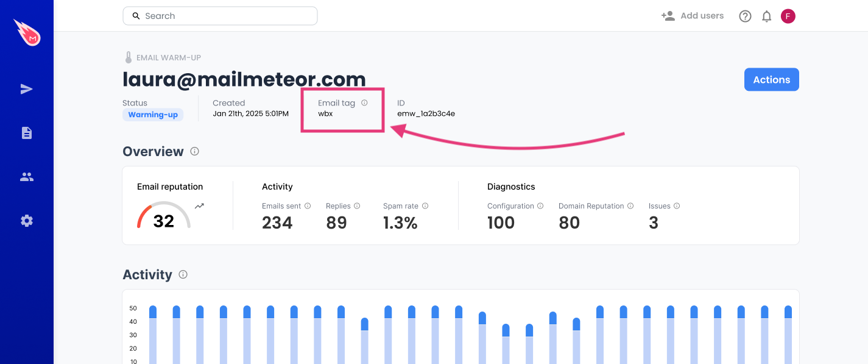Click the Activity section info icon
868x364 pixels.
point(183,274)
